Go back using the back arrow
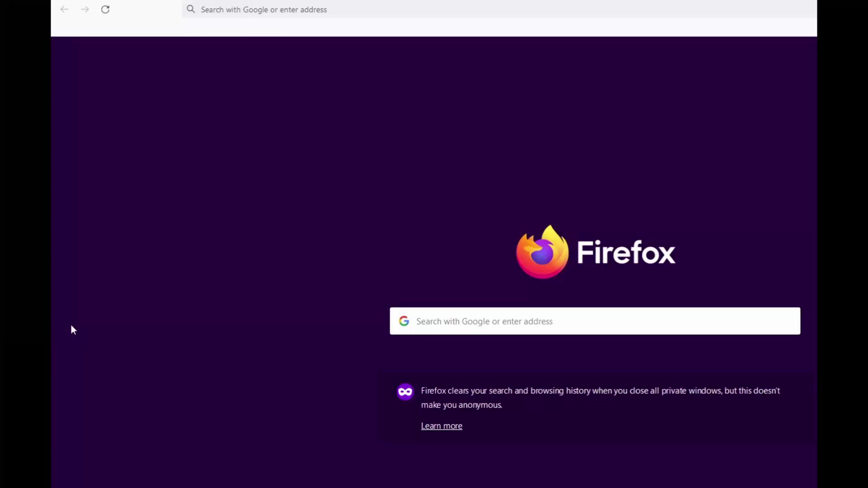Viewport: 868px width, 488px height. click(64, 9)
